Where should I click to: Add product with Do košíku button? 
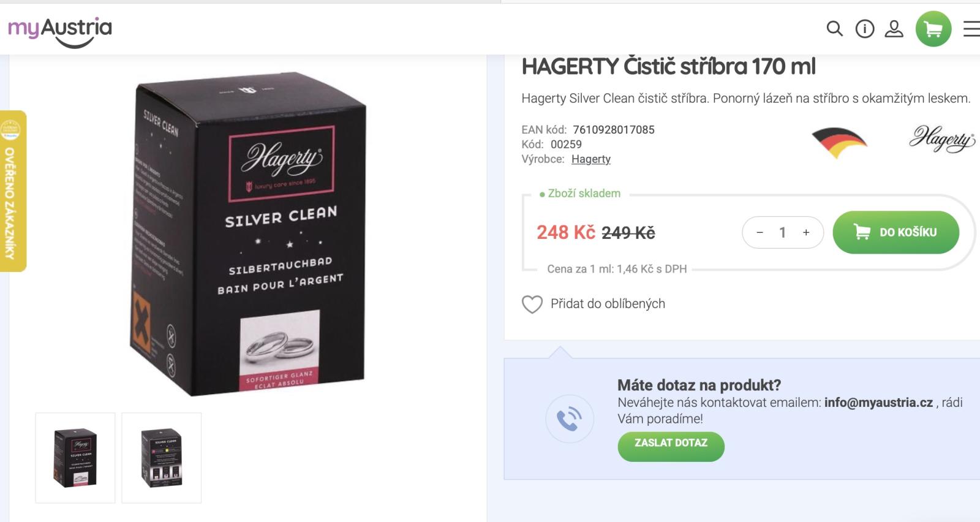pos(896,232)
